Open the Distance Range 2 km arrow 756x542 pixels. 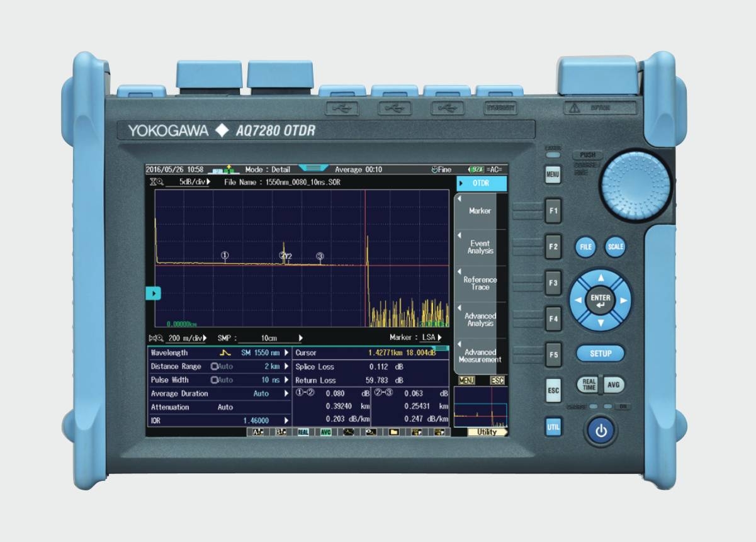tap(286, 366)
